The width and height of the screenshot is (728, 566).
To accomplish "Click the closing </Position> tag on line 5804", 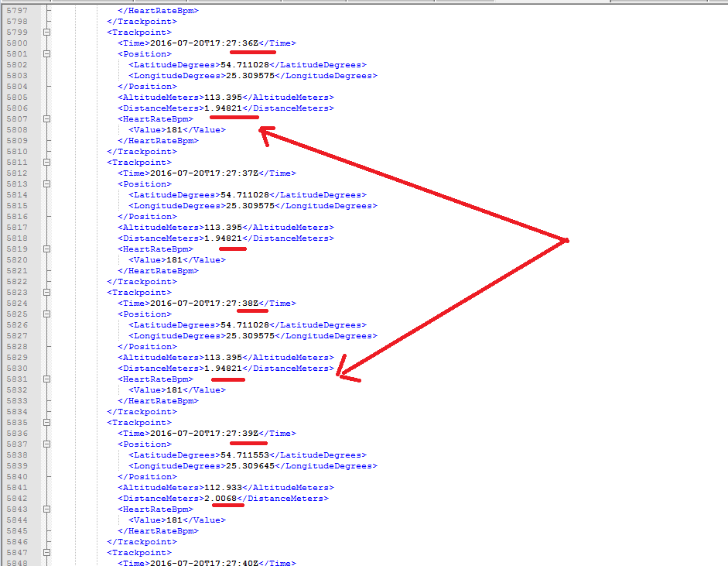I will click(148, 87).
